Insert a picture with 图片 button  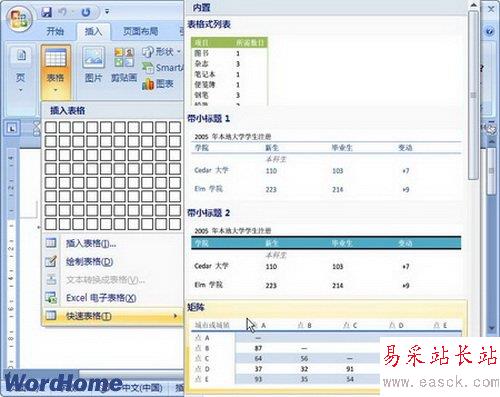coord(93,64)
